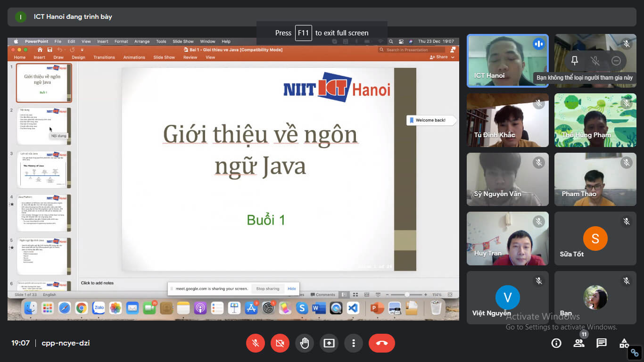Expand the Share dropdown in PowerPoint
The height and width of the screenshot is (362, 644).
click(x=453, y=57)
